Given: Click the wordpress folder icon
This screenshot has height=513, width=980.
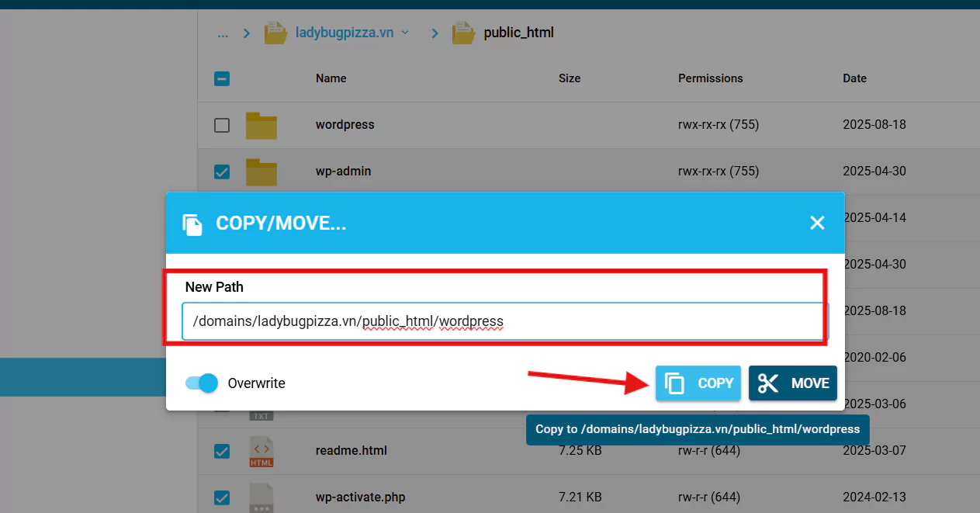Looking at the screenshot, I should point(261,125).
